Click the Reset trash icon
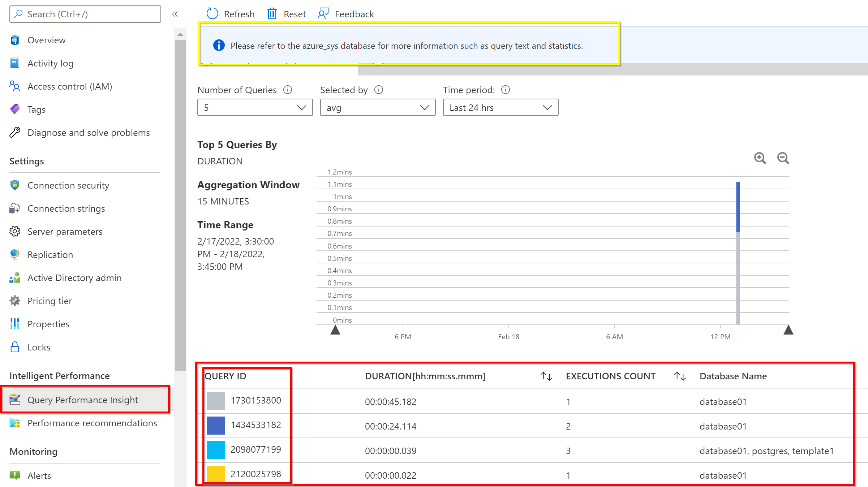Viewport: 868px width, 487px height. tap(272, 14)
